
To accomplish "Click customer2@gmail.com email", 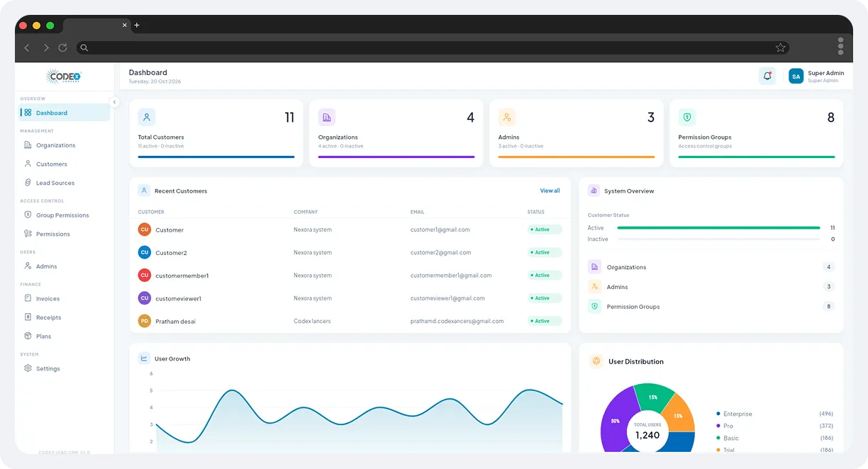I will [x=440, y=252].
